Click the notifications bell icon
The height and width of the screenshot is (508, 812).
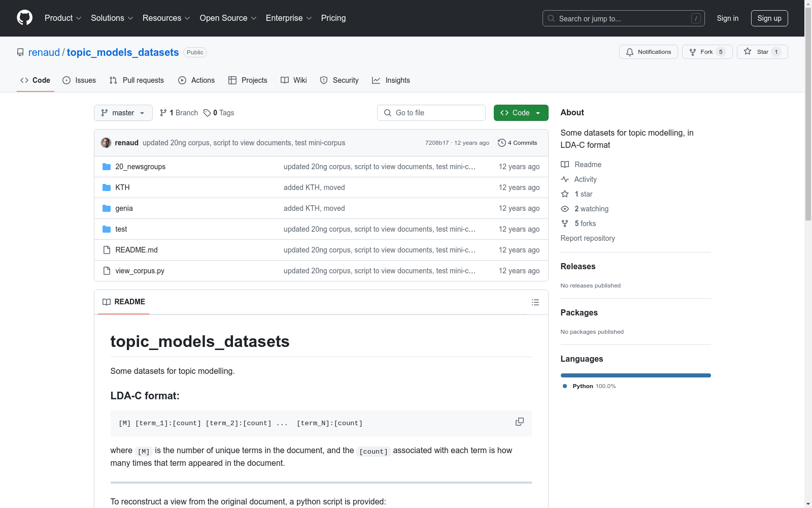630,52
